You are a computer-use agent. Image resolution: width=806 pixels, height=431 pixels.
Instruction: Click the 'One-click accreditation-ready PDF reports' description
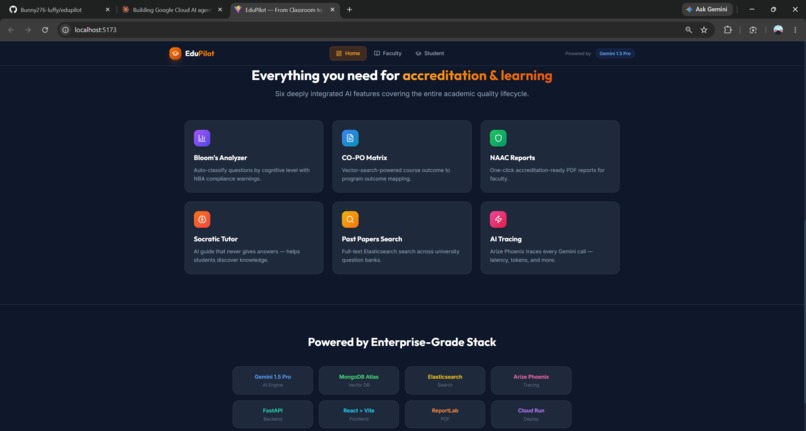pyautogui.click(x=547, y=174)
